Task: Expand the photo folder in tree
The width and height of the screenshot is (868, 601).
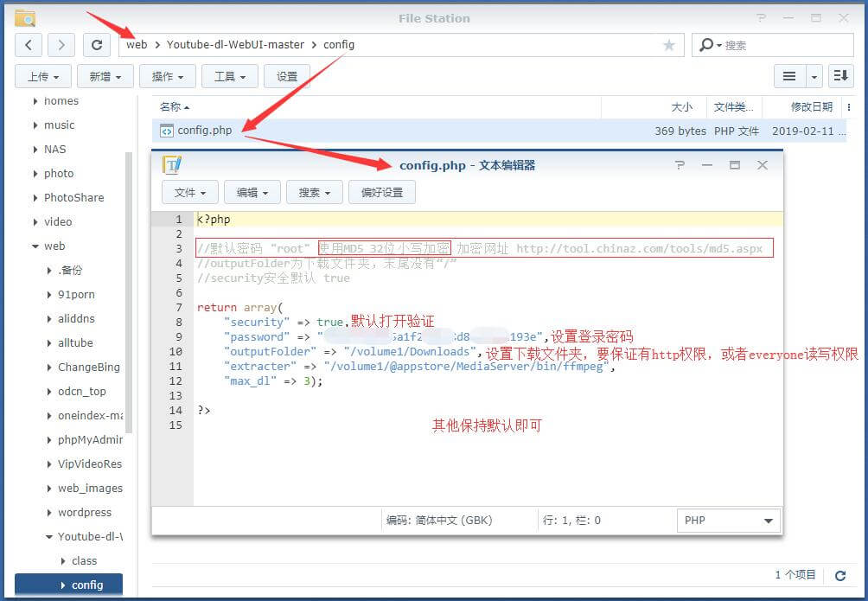Action: [35, 174]
